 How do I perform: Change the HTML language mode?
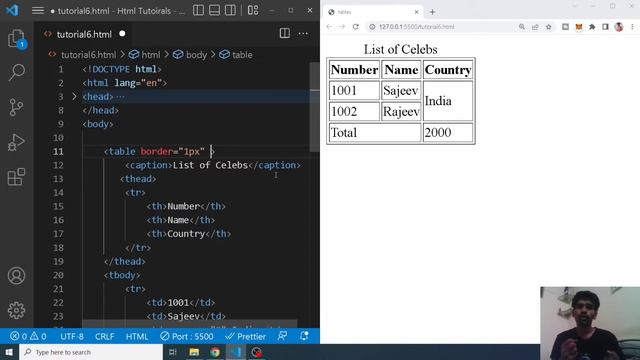coord(137,336)
